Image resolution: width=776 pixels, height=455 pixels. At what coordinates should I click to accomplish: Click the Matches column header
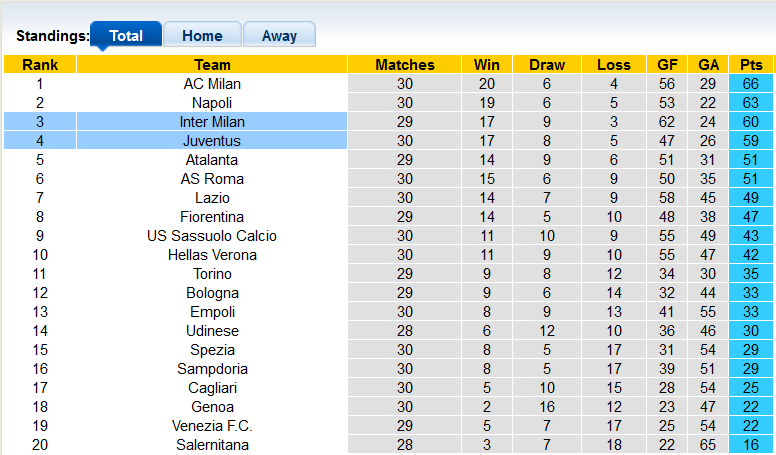coord(405,65)
